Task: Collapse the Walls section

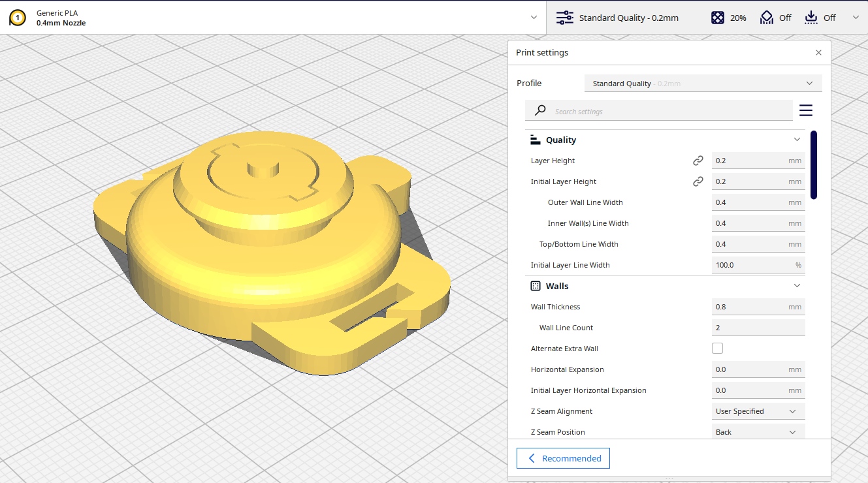Action: [797, 286]
